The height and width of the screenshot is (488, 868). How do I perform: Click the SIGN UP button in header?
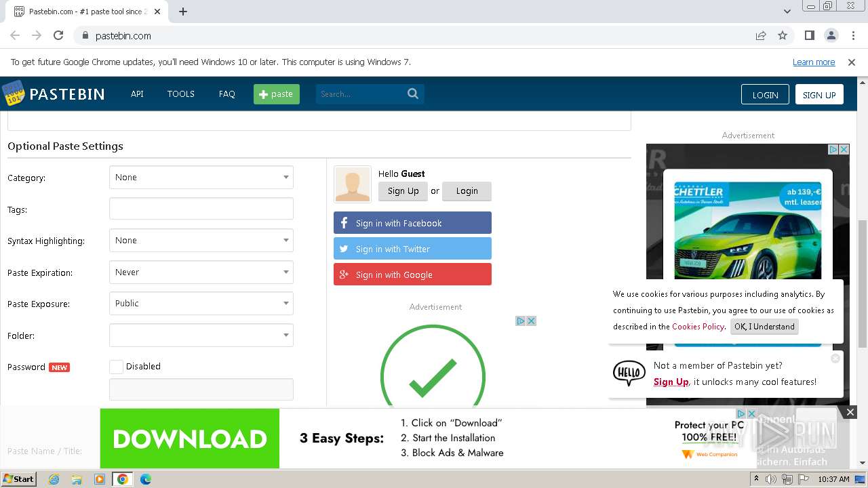[819, 95]
